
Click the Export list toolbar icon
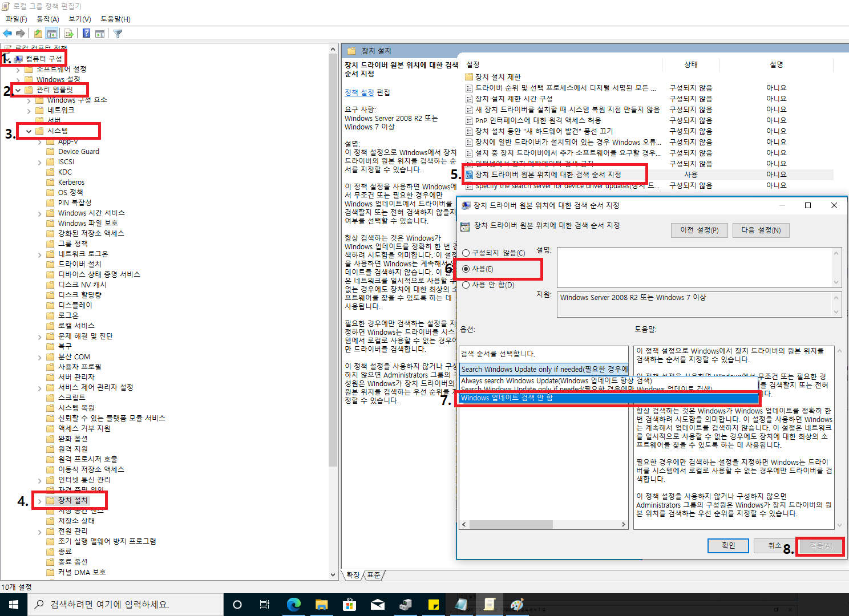tap(69, 33)
